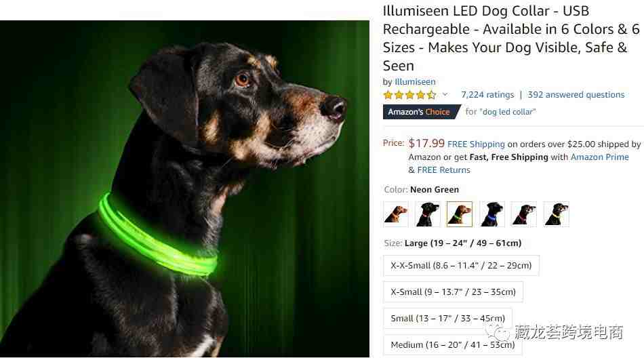The image size is (644, 360).
Task: View the 392 answered questions
Action: [576, 95]
